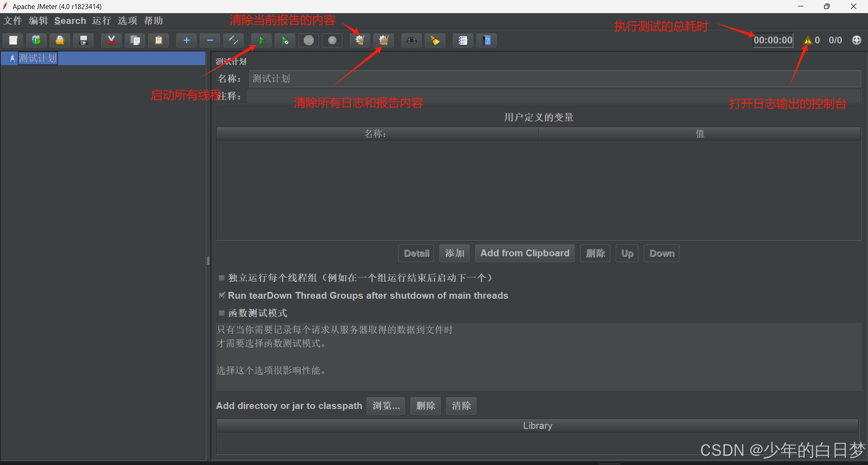
Task: Click the New test plan icon
Action: [x=13, y=40]
